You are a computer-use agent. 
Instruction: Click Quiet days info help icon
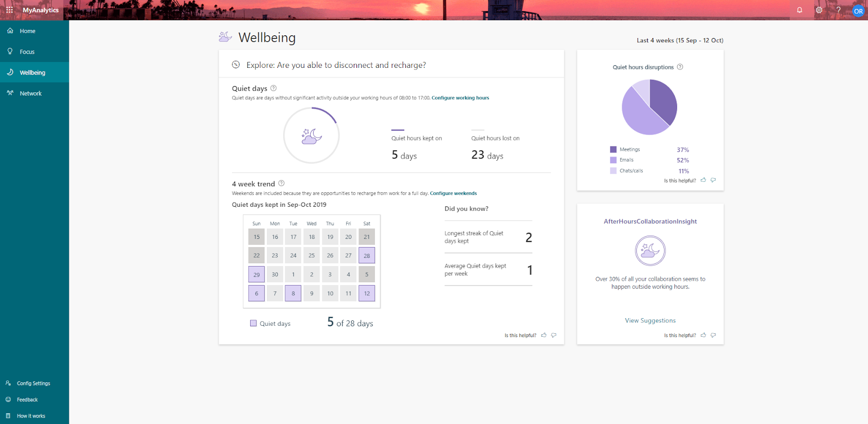tap(273, 88)
